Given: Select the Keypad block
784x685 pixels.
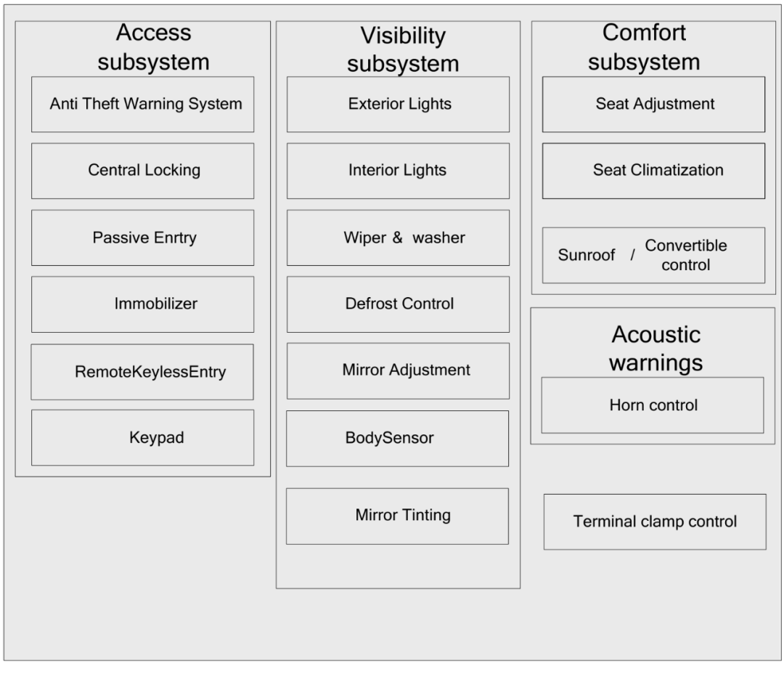Looking at the screenshot, I should [142, 437].
